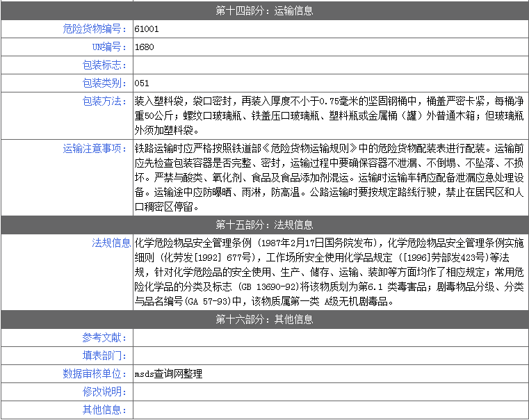Viewport: 529px width, 420px height.
Task: Click the 第十五部分：法规信息 section header
Action: point(264,225)
